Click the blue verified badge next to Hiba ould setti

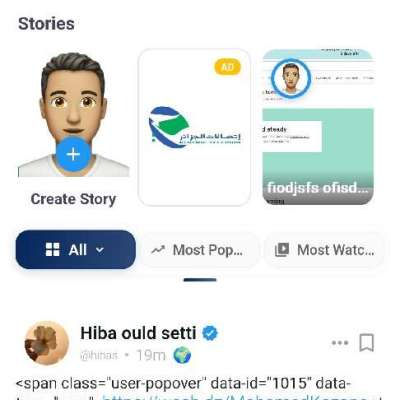pos(210,333)
